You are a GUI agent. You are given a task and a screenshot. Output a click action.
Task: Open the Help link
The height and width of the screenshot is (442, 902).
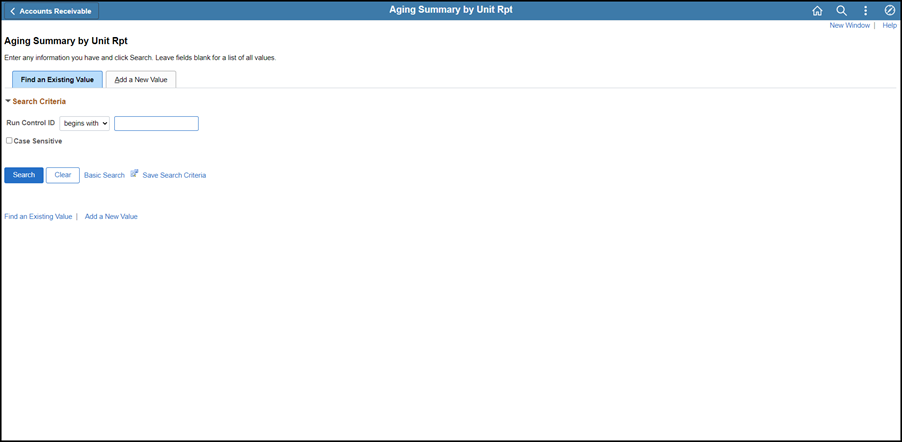click(x=889, y=26)
